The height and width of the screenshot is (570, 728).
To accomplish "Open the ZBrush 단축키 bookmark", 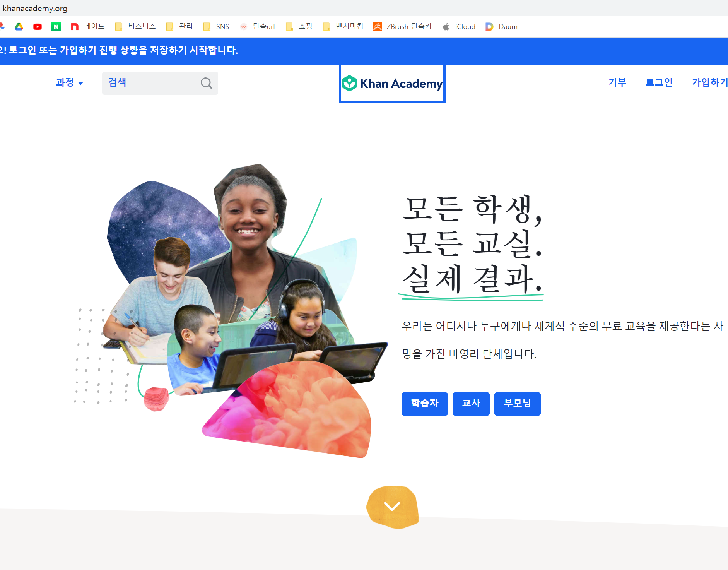I will tap(402, 26).
